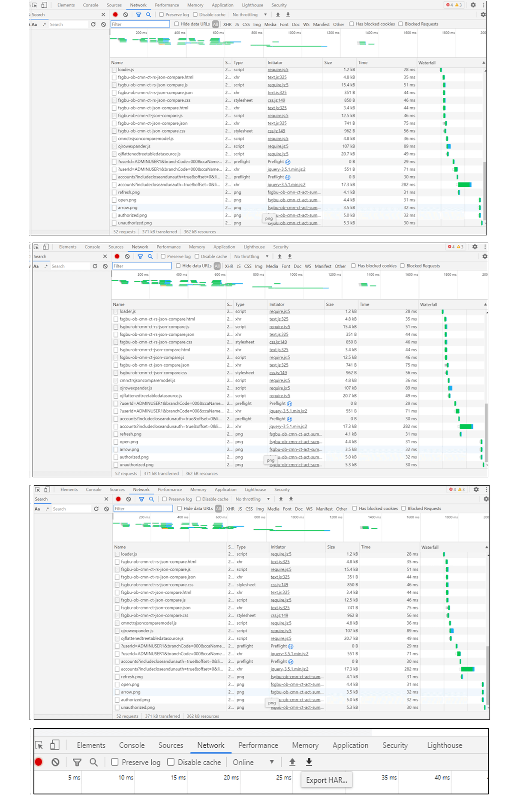Click the filter funnel icon in enlarged bottom toolbar
Screen dimensions: 508x812
click(77, 762)
